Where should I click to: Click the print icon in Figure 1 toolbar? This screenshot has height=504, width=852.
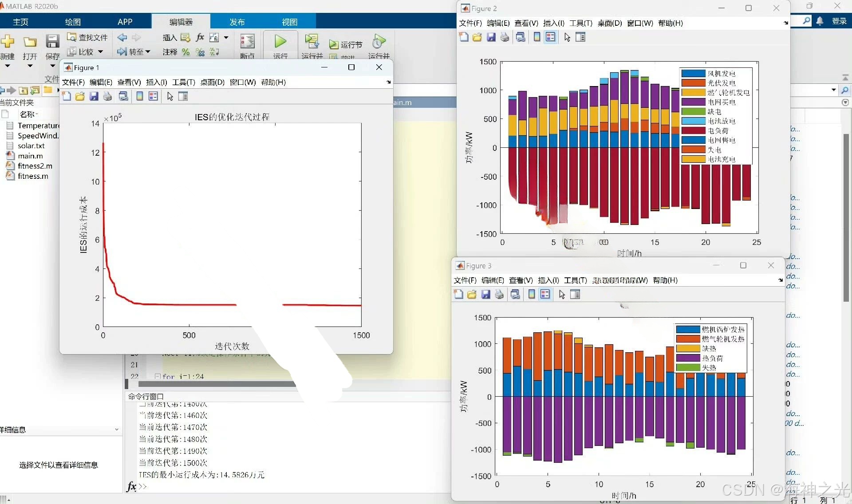(107, 96)
